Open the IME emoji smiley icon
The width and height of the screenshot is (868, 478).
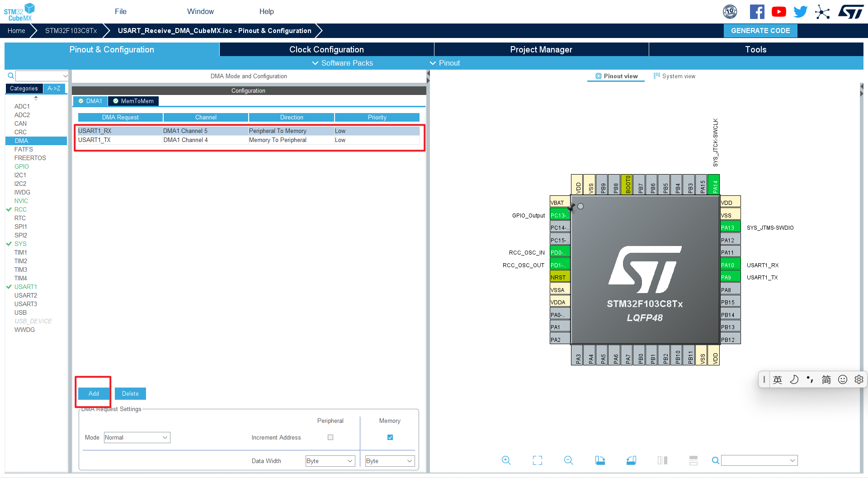tap(843, 379)
